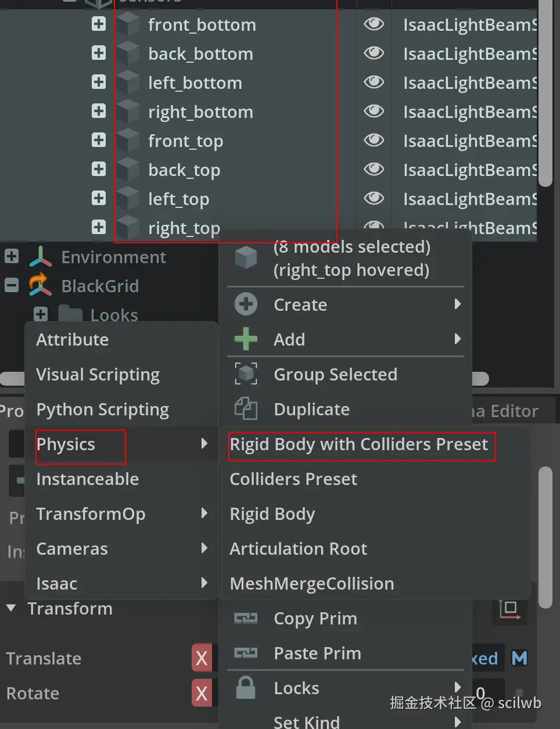Collapse the Transform section triangle
Viewport: 560px width, 729px height.
click(x=11, y=608)
